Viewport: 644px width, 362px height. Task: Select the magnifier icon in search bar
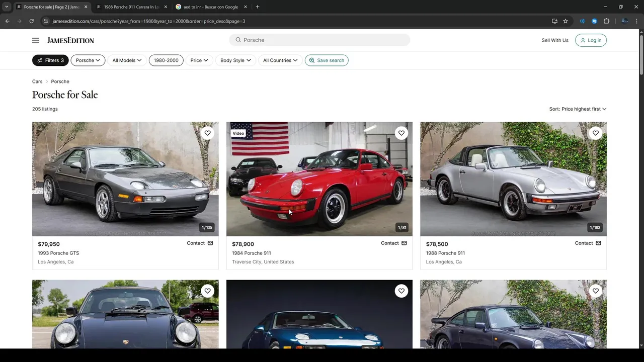(x=238, y=40)
